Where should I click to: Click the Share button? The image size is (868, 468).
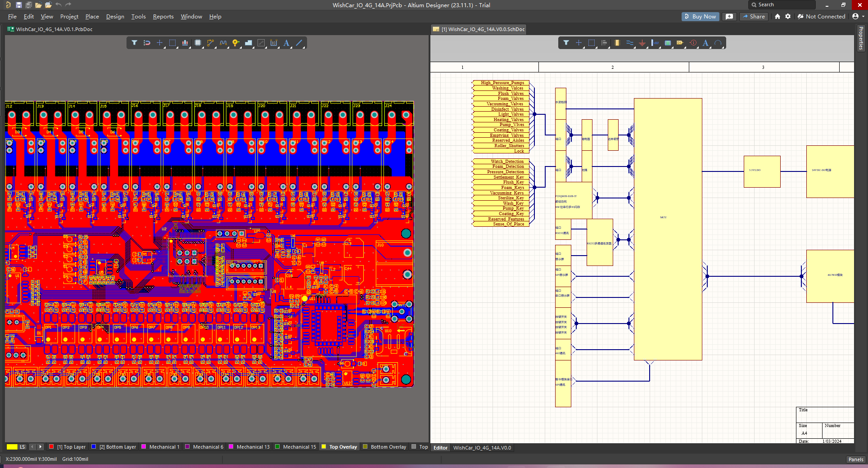click(754, 17)
